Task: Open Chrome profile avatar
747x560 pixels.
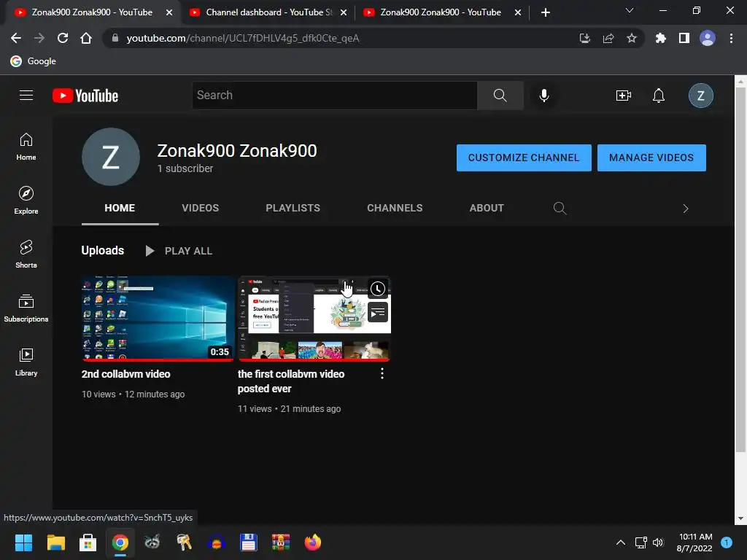Action: [708, 38]
